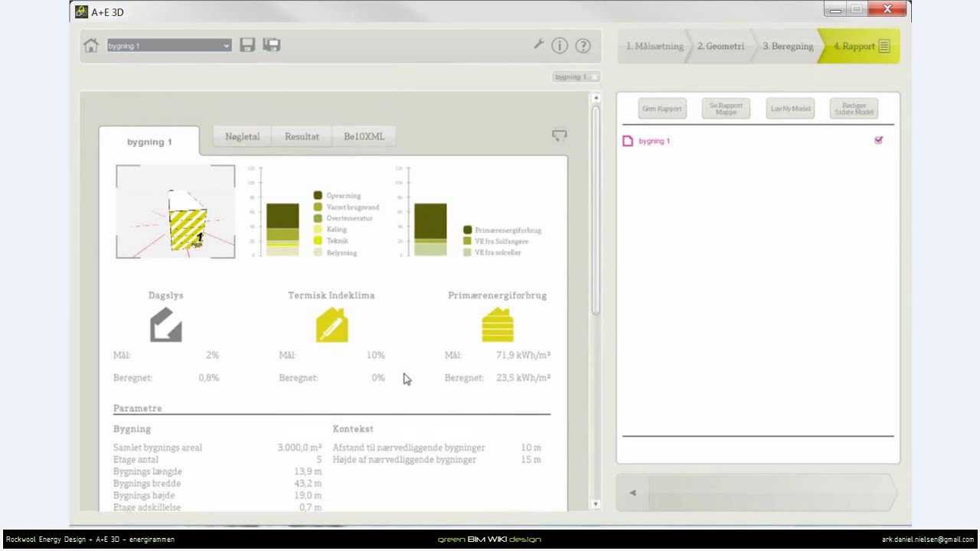Image resolution: width=980 pixels, height=551 pixels.
Task: Click the A+E 3D app icon in title bar
Action: coord(81,11)
